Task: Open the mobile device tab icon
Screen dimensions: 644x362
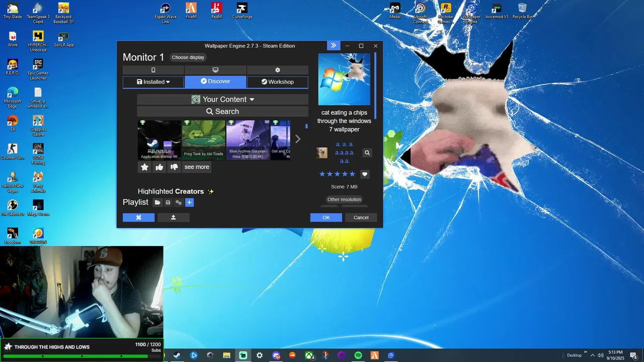Action: (153, 70)
